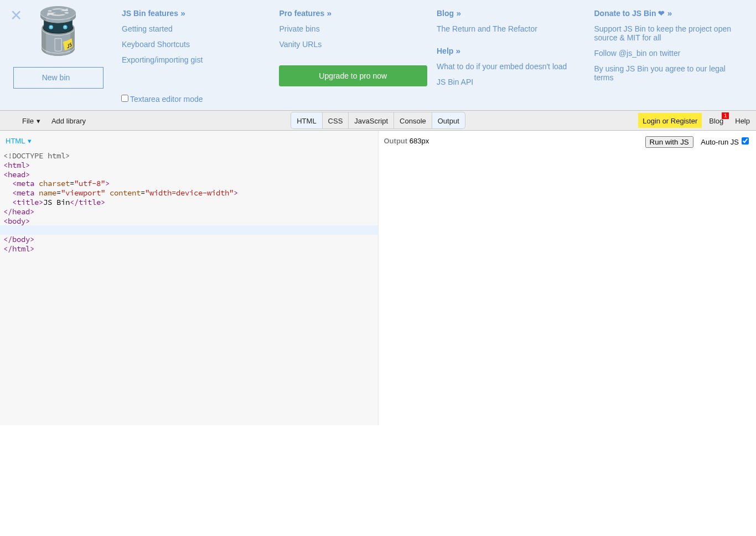
Task: Click Run with JS button
Action: pos(669,142)
